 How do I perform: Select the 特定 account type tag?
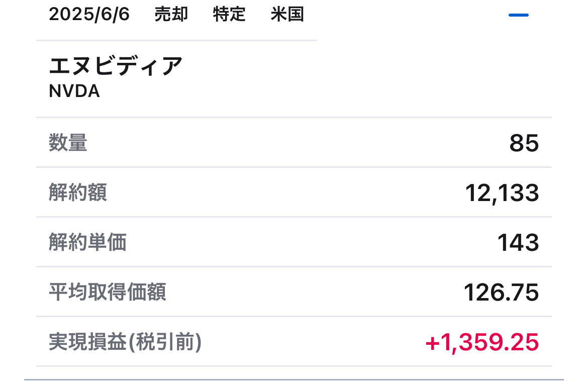229,15
